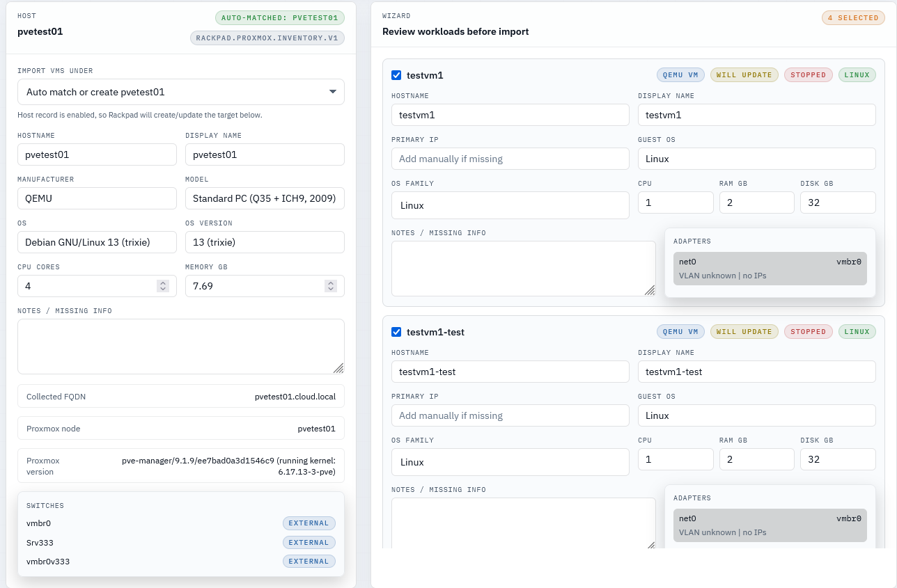
Task: Click the CPU Cores stepper arrows
Action: click(x=163, y=286)
